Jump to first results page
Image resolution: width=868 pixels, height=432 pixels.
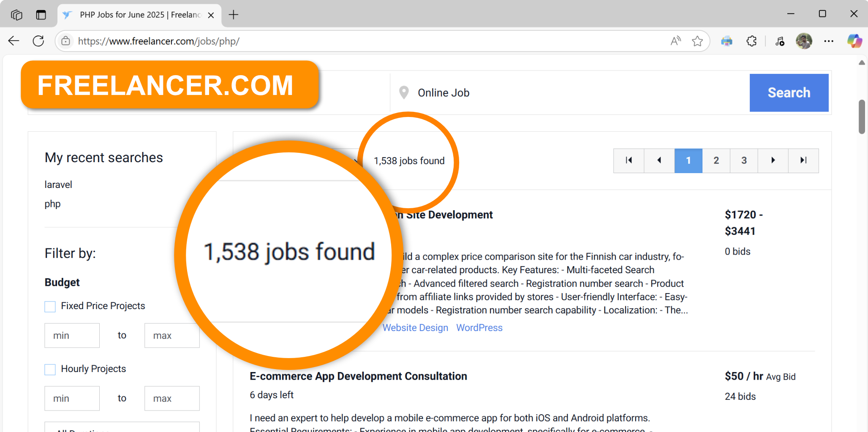point(629,160)
